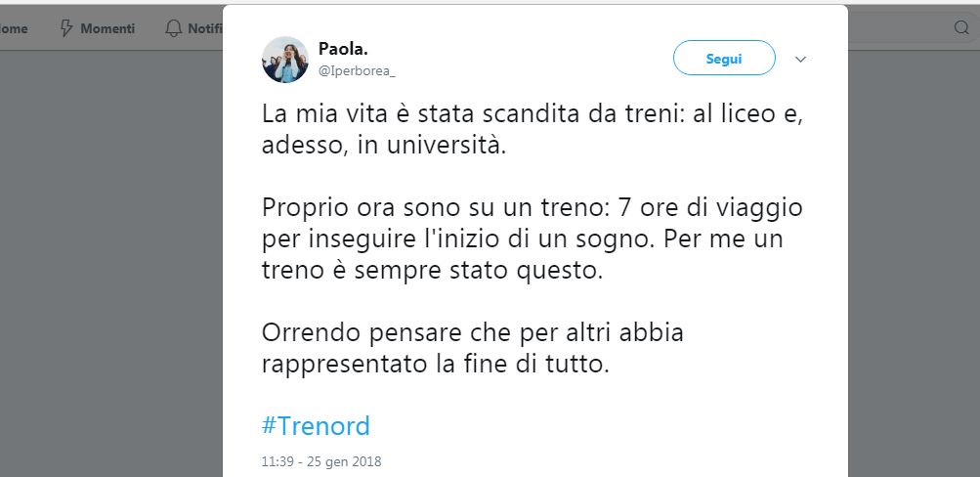Open the #Trenord hashtag link
This screenshot has height=477, width=980.
[x=316, y=426]
